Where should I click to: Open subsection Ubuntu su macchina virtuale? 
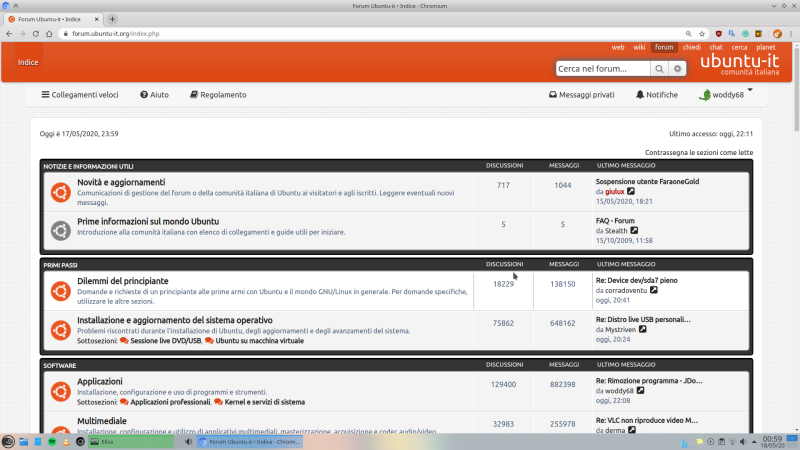pos(259,341)
